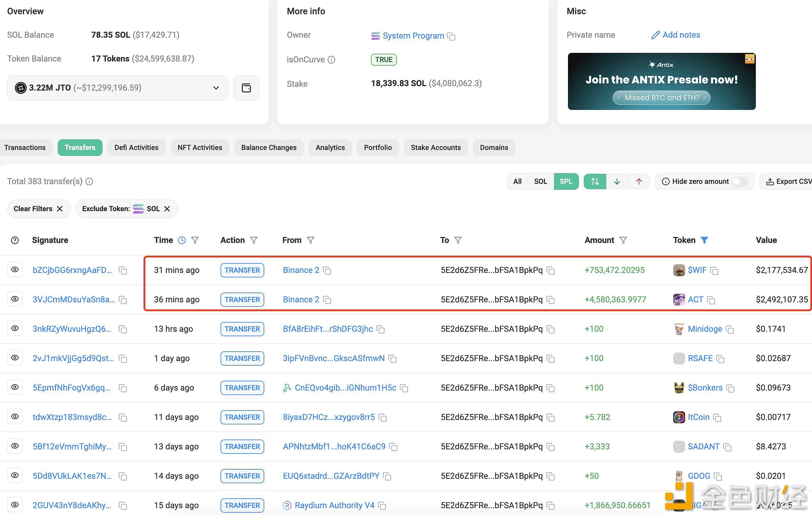812x515 pixels.
Task: Show only incoming transfers (down arrow)
Action: pos(617,182)
